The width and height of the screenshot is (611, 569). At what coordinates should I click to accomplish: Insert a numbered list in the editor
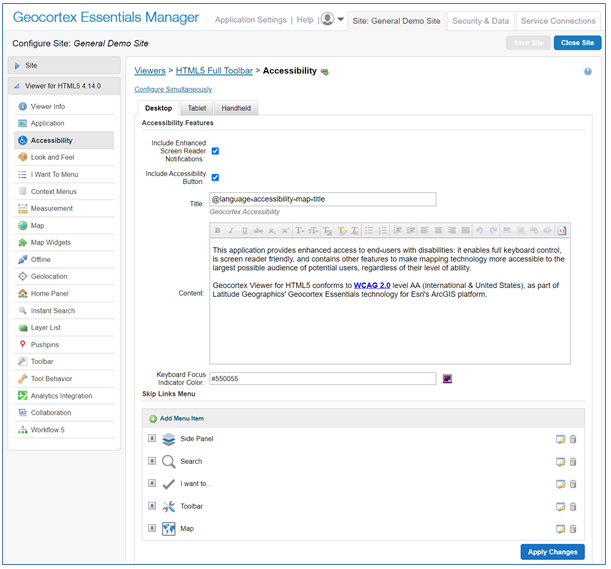(383, 230)
